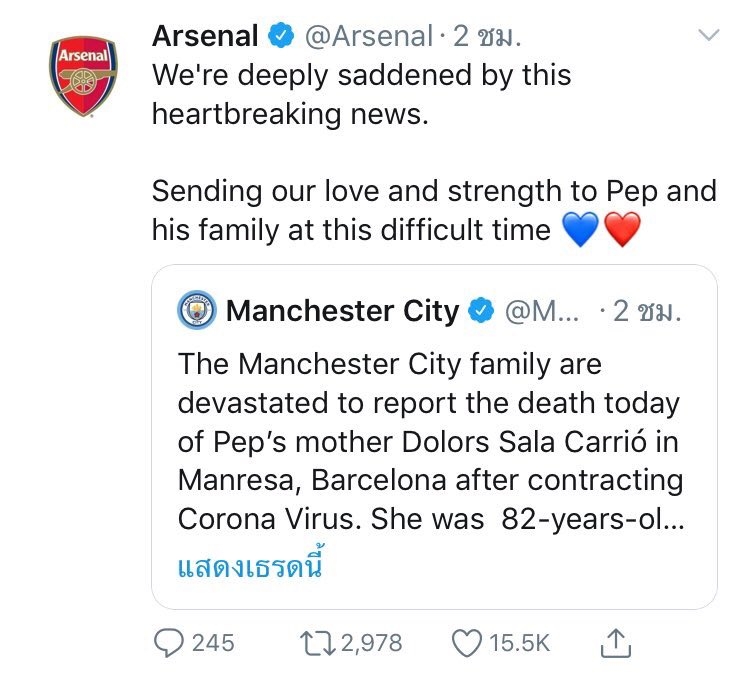Tap the 245 replies count
This screenshot has width=750, height=673.
click(212, 643)
